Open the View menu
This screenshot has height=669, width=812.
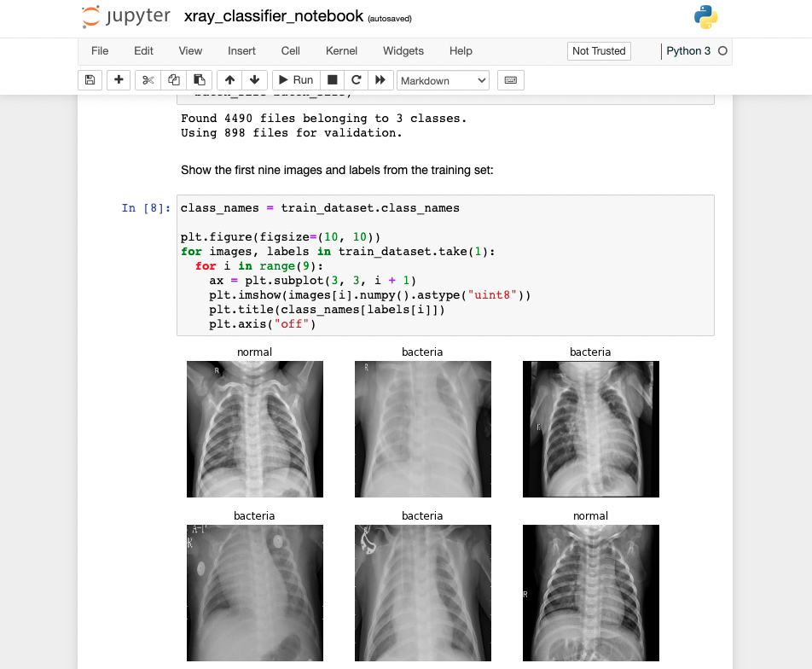coord(190,51)
